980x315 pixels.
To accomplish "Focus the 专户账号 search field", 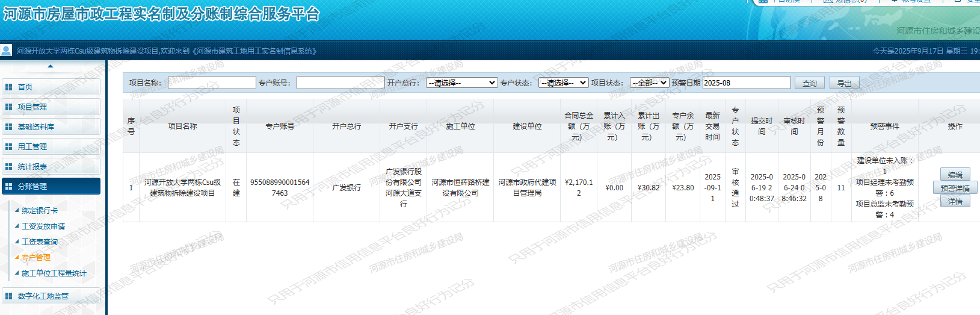I will [x=341, y=83].
